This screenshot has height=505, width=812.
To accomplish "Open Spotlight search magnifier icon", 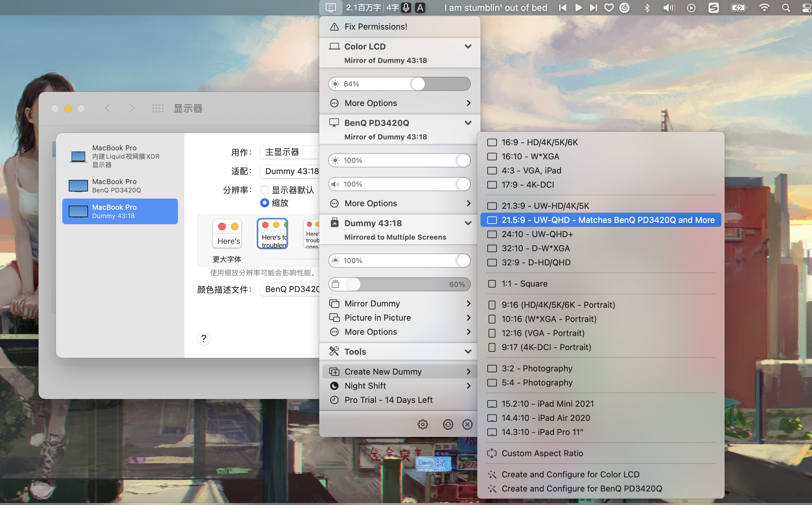I will [786, 8].
